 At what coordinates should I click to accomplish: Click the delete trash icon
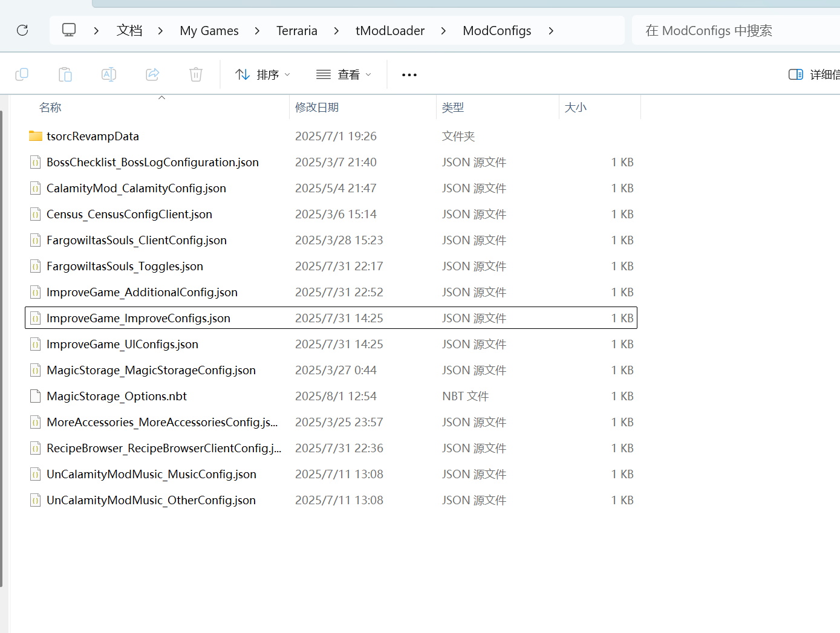pos(196,74)
